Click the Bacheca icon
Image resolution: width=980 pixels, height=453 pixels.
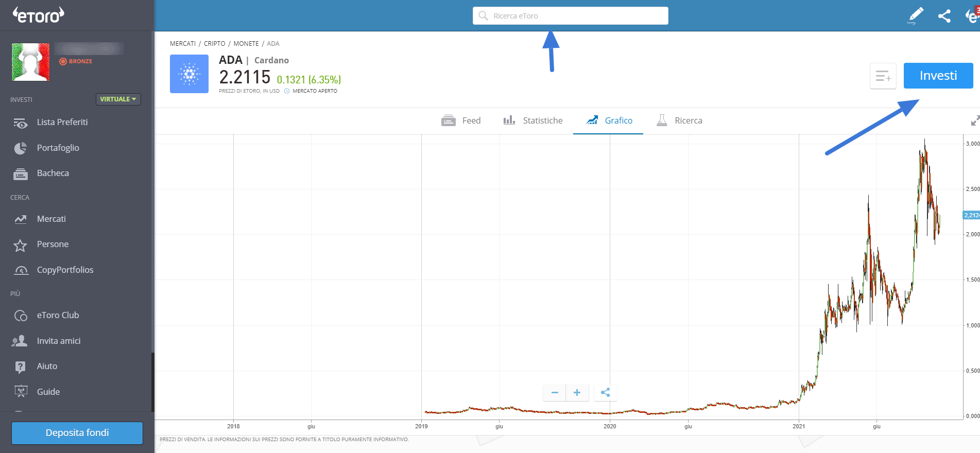pos(21,174)
